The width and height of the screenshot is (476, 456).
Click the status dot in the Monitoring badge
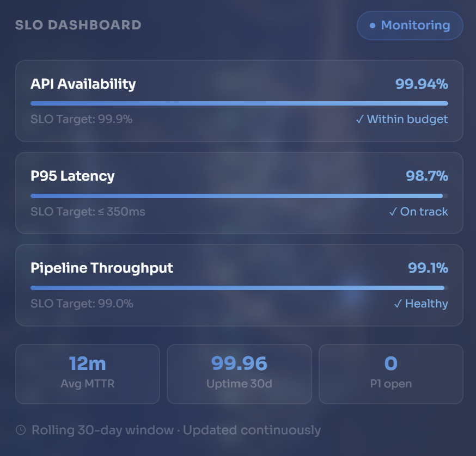373,26
